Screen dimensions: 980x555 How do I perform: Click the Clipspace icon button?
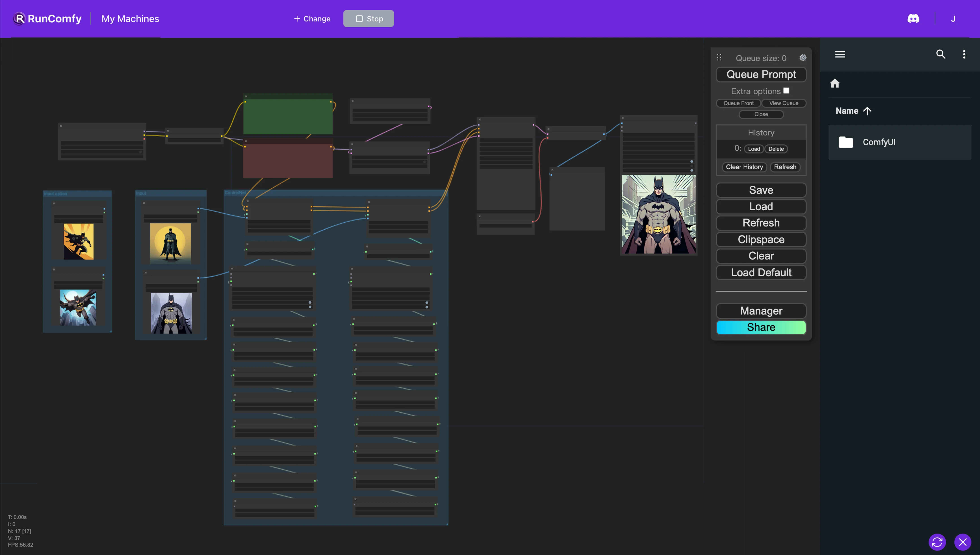point(761,239)
